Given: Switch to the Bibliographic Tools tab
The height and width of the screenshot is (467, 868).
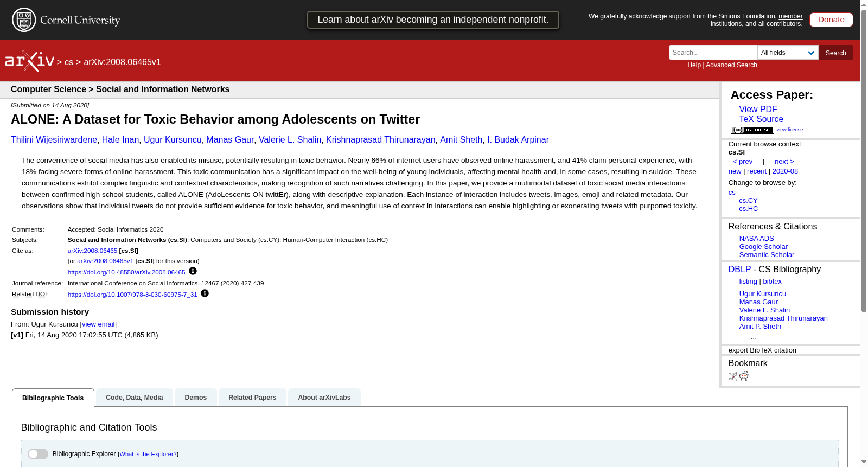Looking at the screenshot, I should pos(53,398).
